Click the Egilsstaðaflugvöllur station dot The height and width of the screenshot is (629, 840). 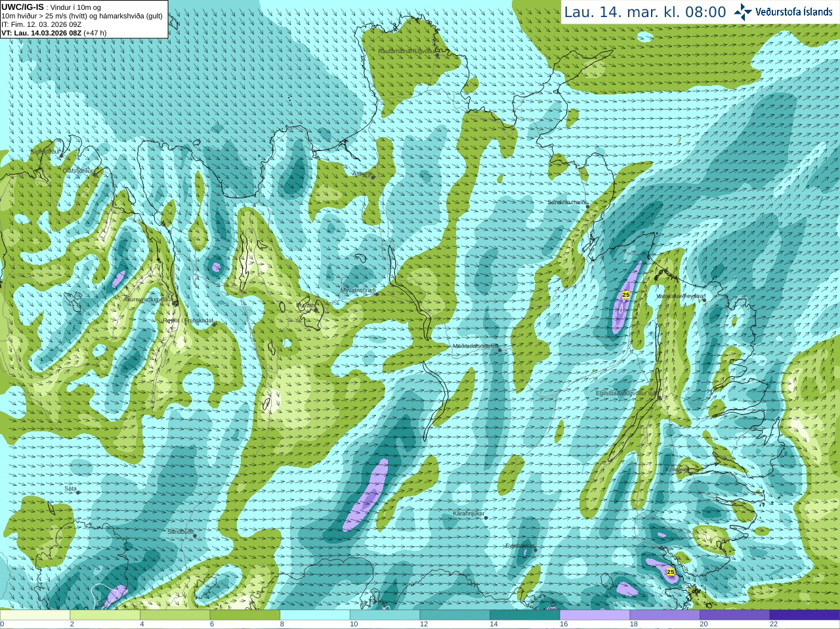pyautogui.click(x=660, y=398)
